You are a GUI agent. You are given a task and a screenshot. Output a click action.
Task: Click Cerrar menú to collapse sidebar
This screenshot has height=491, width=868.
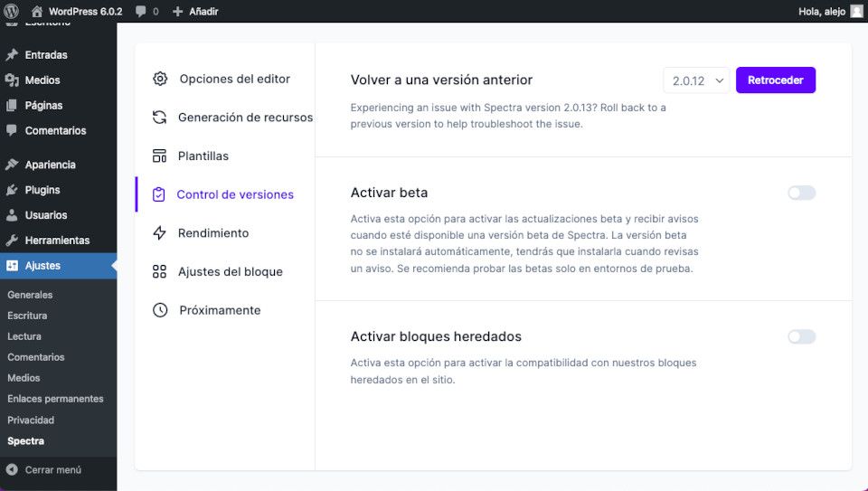pos(53,469)
